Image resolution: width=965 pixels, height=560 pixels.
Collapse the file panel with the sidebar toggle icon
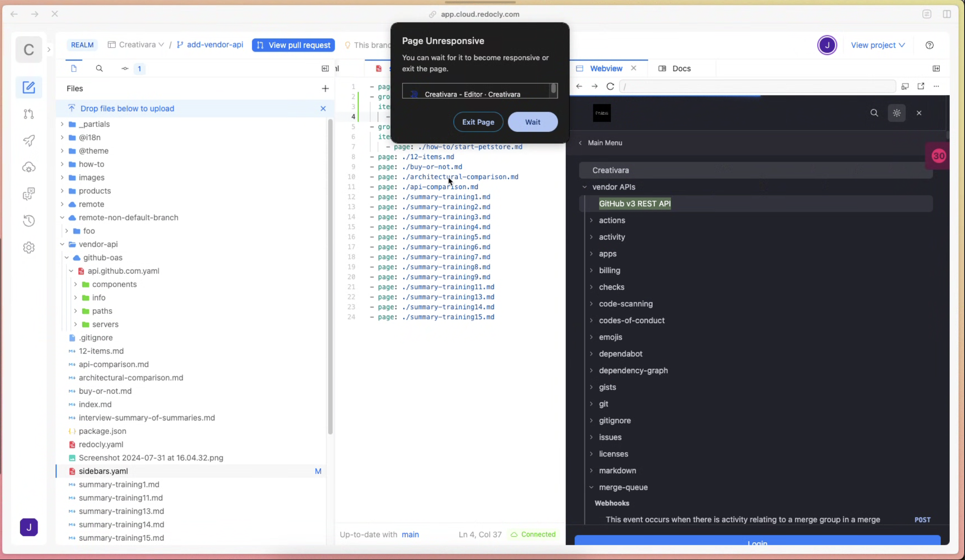click(325, 69)
